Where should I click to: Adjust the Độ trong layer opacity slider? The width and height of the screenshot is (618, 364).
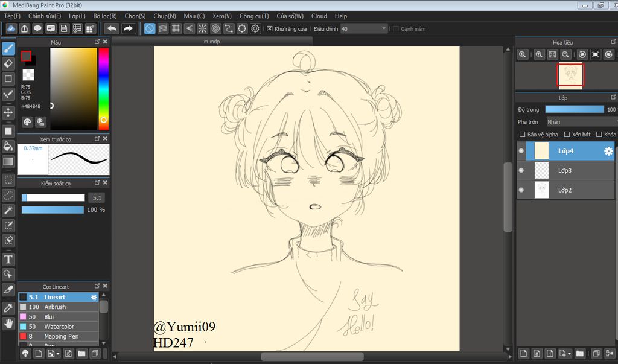pos(575,109)
